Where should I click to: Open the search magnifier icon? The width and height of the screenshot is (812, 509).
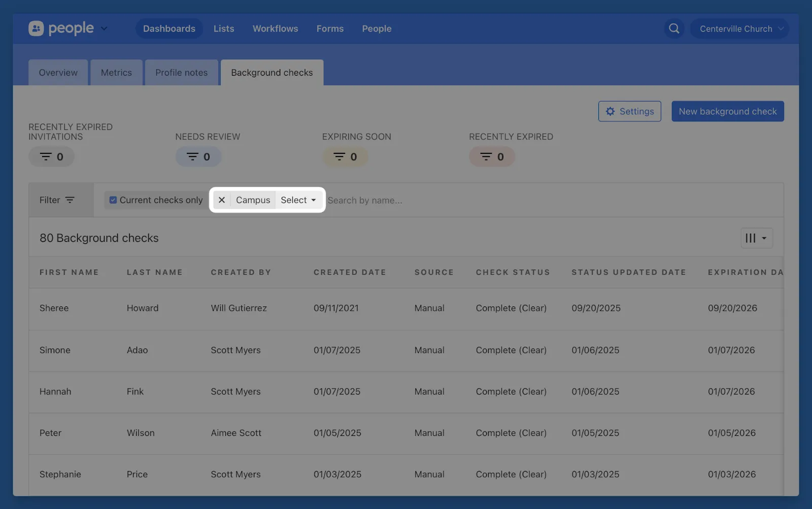[673, 28]
